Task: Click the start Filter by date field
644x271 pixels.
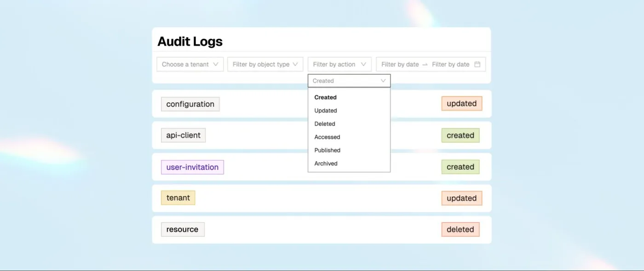Action: [x=400, y=64]
